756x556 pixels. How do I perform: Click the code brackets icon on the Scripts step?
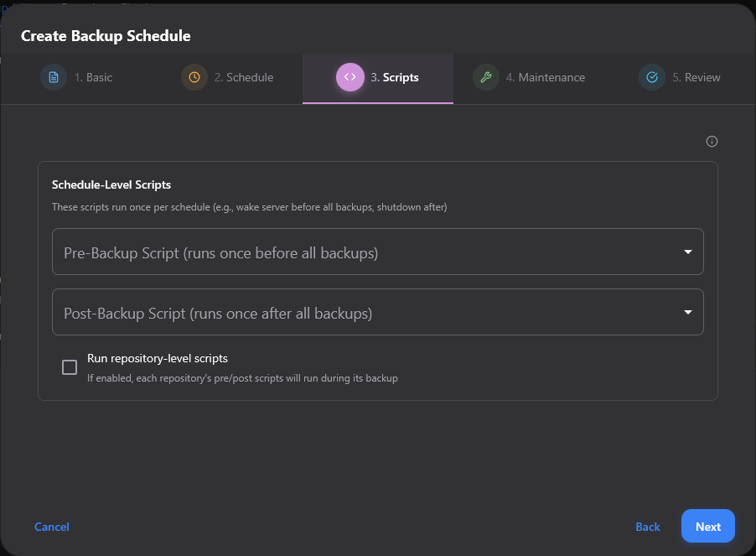(350, 77)
